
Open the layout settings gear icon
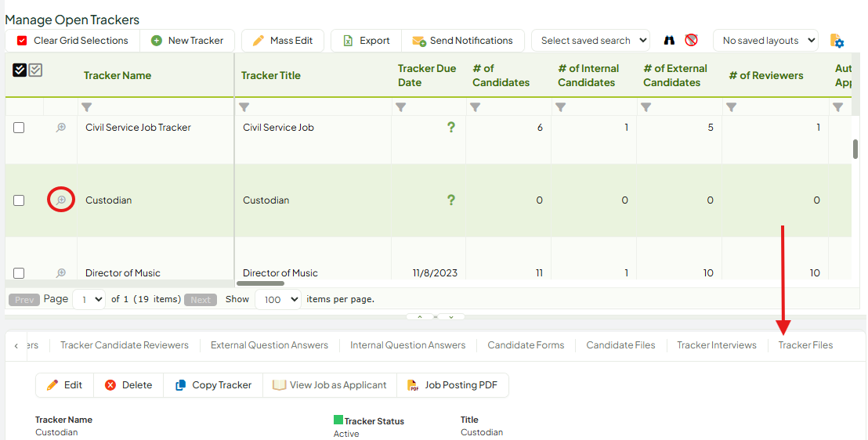click(837, 41)
